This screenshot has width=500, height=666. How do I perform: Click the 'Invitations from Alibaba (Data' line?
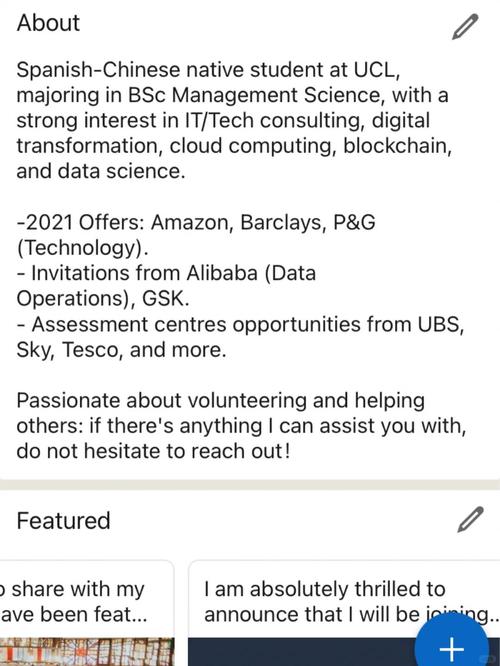tap(166, 273)
